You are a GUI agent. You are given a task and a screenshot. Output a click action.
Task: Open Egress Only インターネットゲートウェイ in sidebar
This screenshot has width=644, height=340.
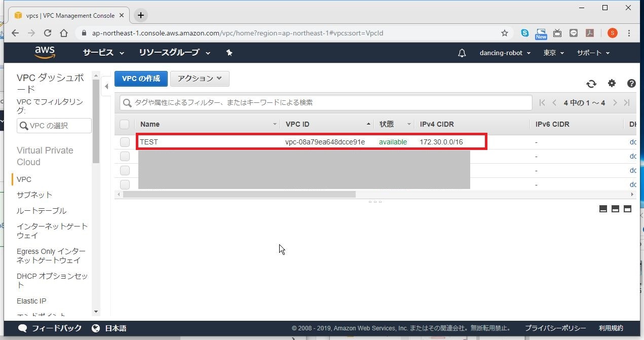click(x=51, y=256)
